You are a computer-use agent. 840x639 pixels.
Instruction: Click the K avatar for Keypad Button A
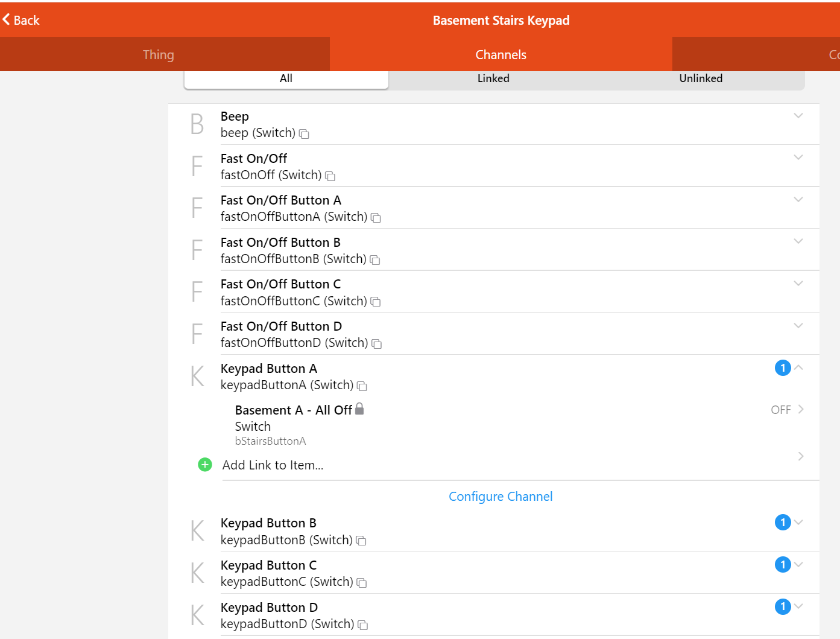pos(197,376)
